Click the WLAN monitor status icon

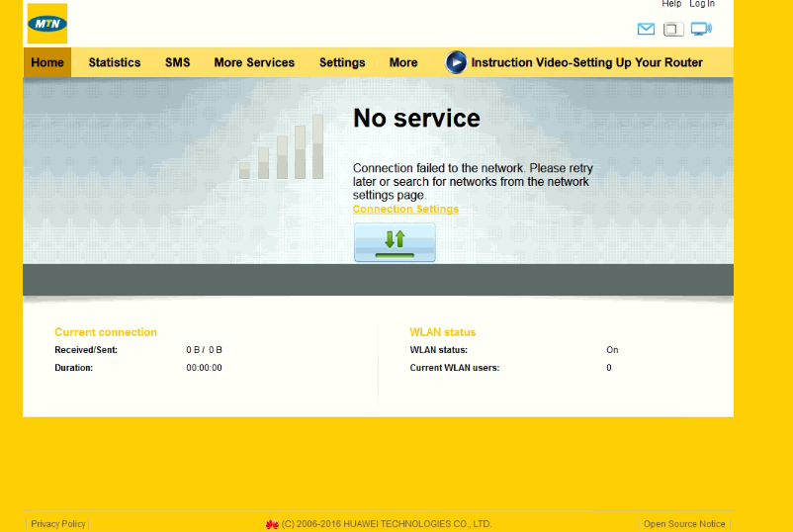click(701, 29)
